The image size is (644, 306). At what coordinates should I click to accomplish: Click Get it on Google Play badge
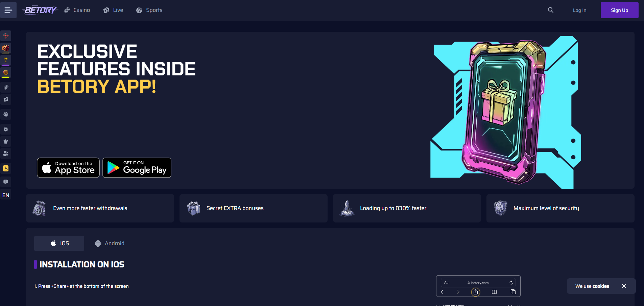pyautogui.click(x=137, y=168)
